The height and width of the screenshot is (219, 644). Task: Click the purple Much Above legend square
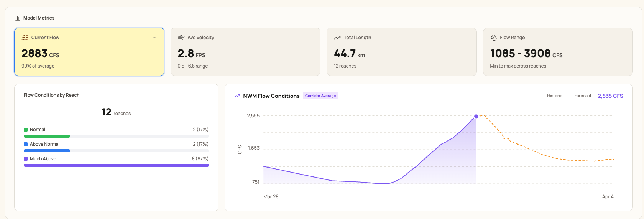(x=26, y=159)
